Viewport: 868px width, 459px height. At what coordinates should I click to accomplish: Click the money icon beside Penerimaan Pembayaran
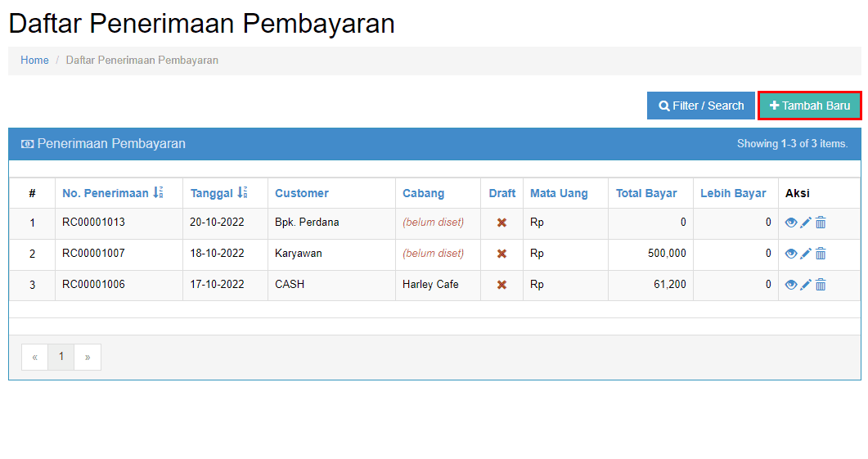27,144
